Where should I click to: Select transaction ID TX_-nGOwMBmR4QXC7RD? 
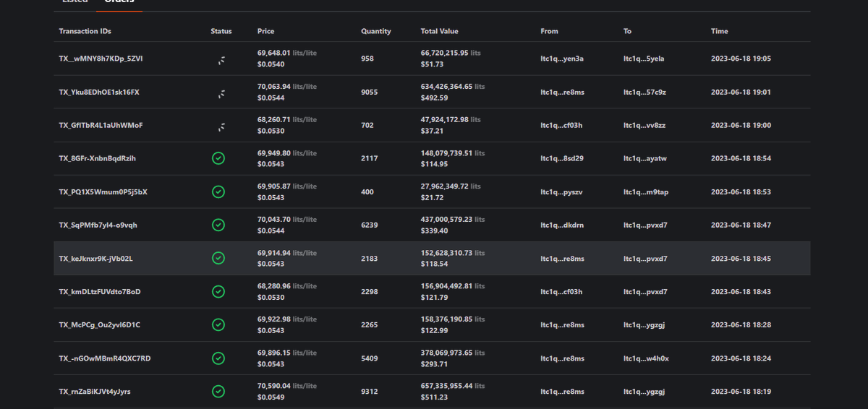(x=104, y=358)
